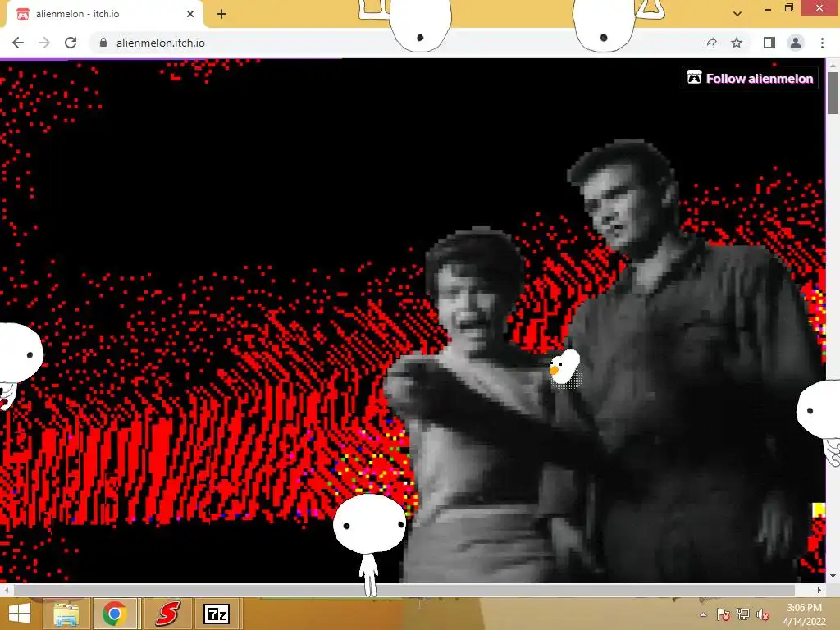
Task: Go back to the previous page
Action: point(18,43)
